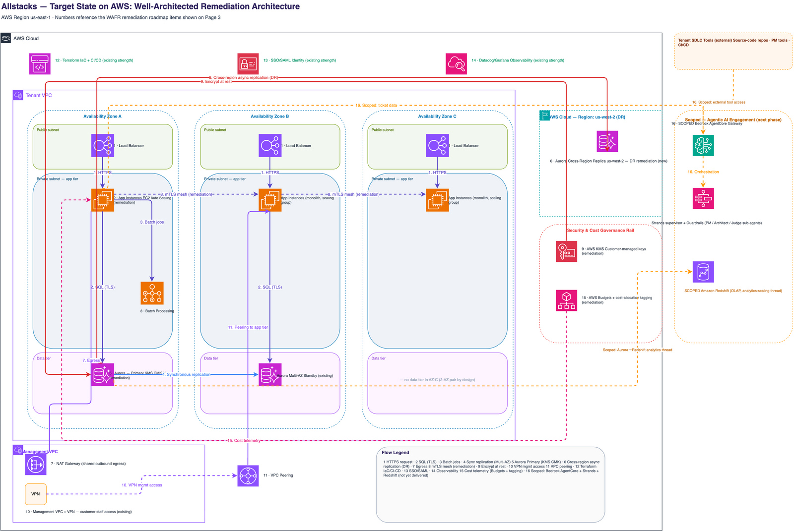Click 'no data tier in AZ-C' note

pyautogui.click(x=437, y=380)
